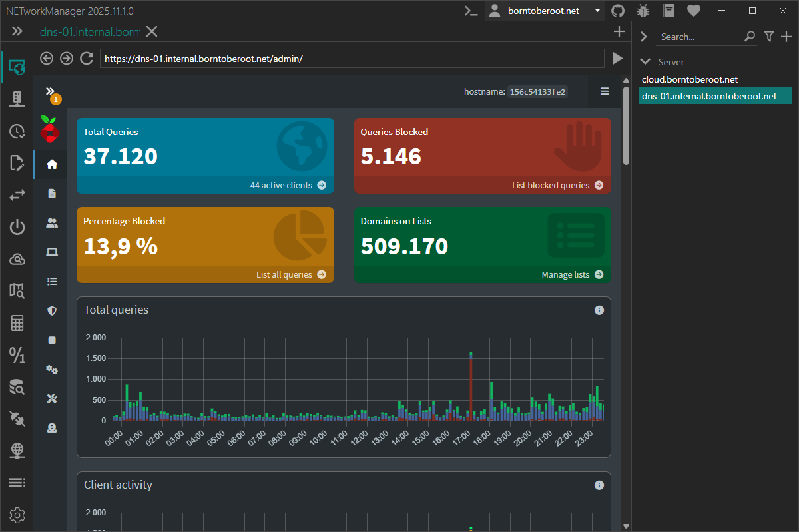Click the pending updates notification badge
The image size is (799, 532).
click(x=56, y=99)
